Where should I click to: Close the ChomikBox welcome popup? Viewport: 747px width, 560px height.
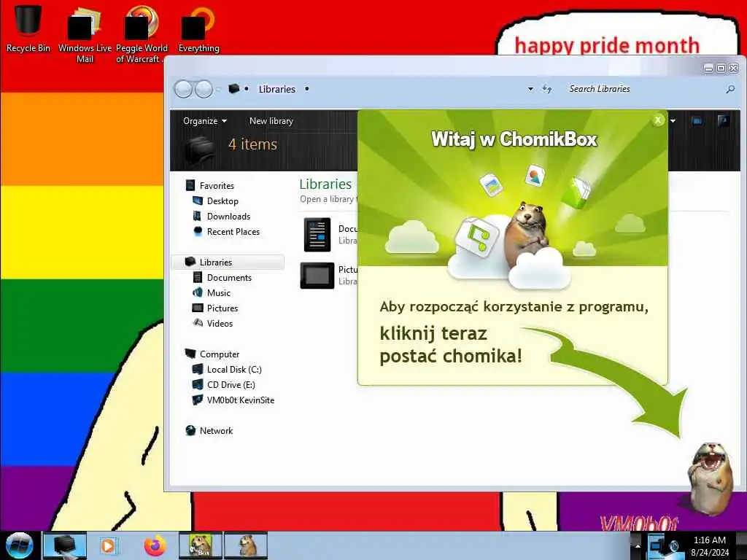pos(658,120)
